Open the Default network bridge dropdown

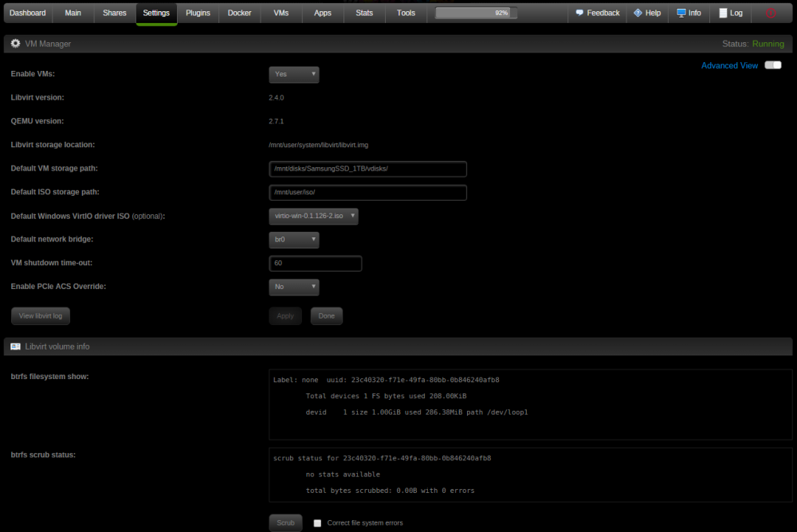coord(294,240)
